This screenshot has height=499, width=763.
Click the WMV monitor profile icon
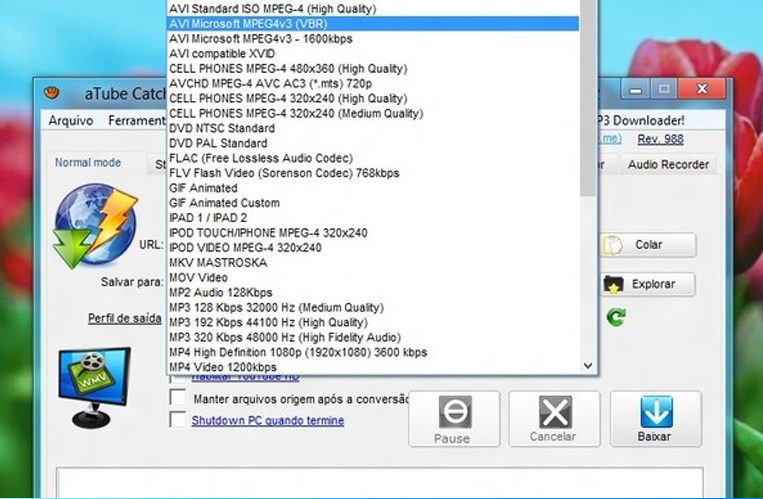(x=94, y=388)
